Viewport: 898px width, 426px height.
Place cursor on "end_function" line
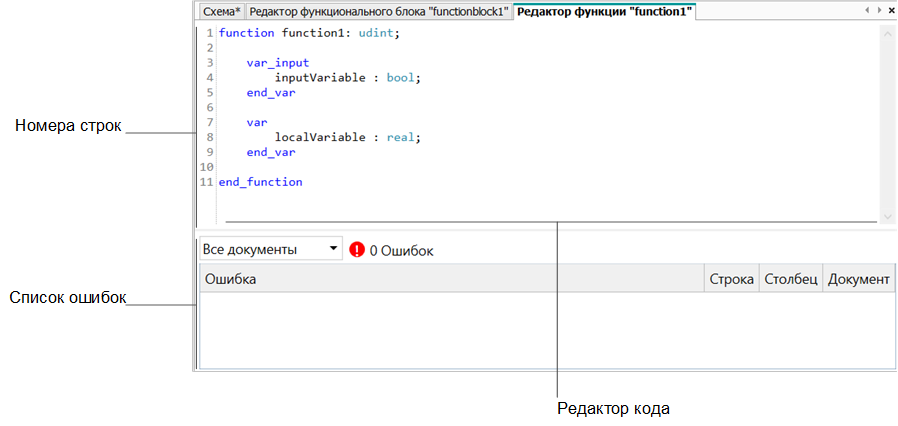coord(260,183)
